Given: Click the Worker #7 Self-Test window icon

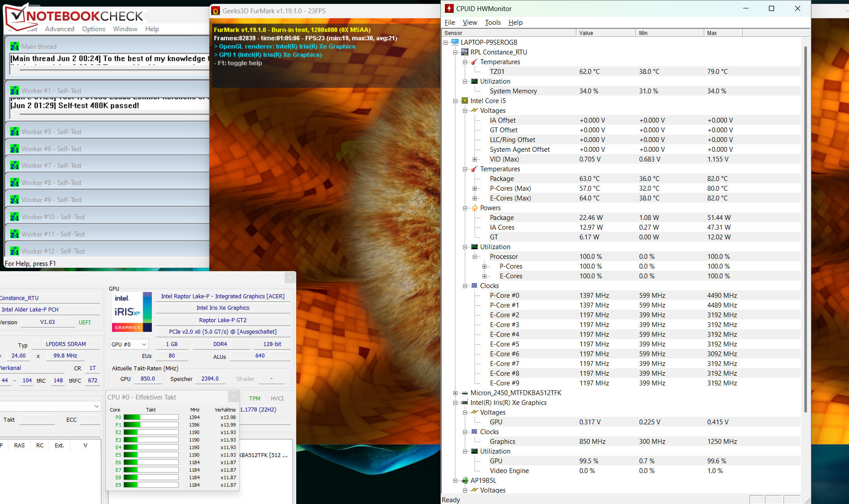Looking at the screenshot, I should pos(15,165).
